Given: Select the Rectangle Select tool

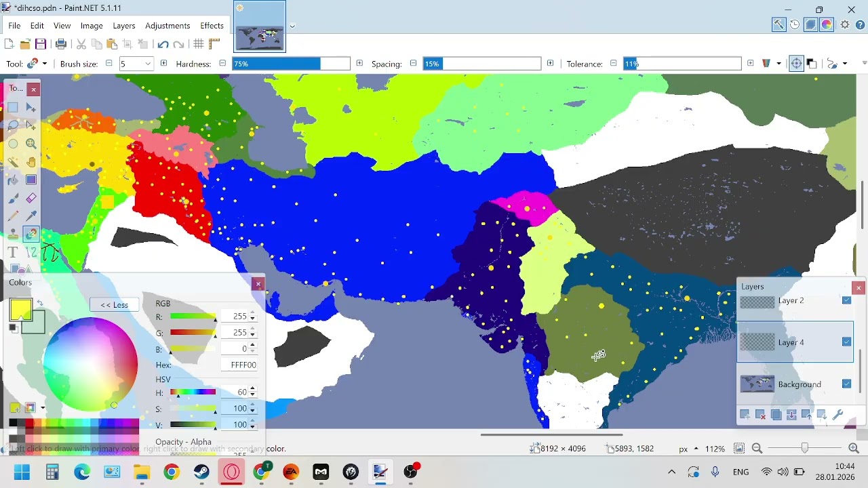Looking at the screenshot, I should 13,107.
